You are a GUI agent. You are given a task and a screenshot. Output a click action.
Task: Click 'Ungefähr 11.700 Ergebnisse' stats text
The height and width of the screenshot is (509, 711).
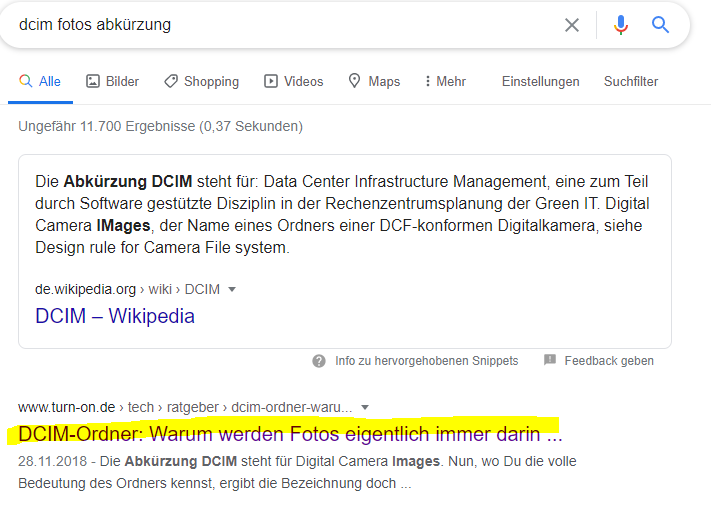pyautogui.click(x=161, y=126)
